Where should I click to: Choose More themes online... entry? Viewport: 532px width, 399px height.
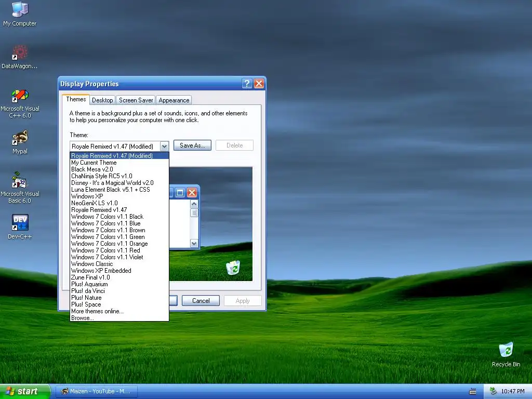[x=119, y=312]
